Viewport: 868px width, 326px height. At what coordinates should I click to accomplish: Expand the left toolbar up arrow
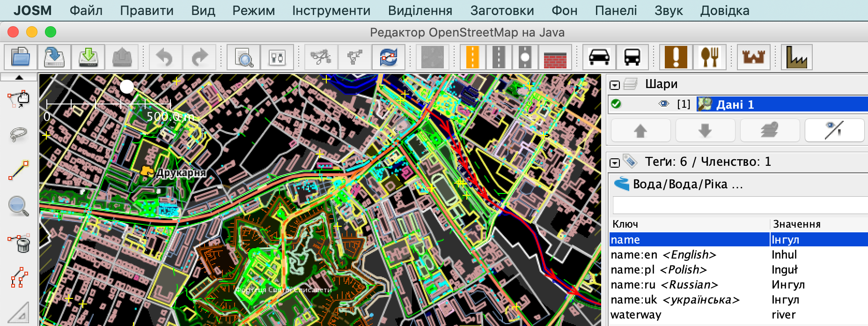click(x=19, y=77)
